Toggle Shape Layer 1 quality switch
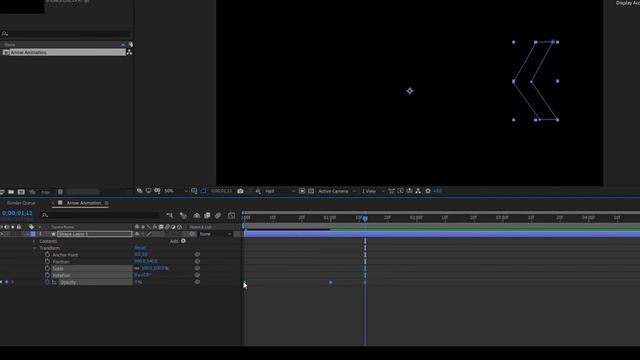The image size is (640, 360). click(149, 234)
